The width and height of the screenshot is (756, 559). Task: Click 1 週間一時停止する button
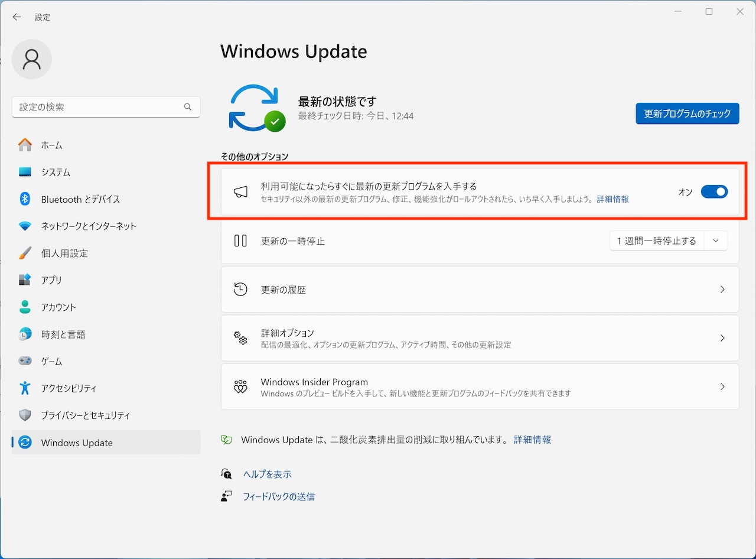(x=657, y=240)
